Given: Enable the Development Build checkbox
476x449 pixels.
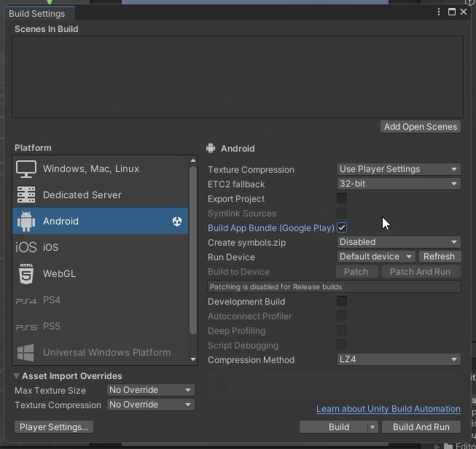Looking at the screenshot, I should coord(342,301).
